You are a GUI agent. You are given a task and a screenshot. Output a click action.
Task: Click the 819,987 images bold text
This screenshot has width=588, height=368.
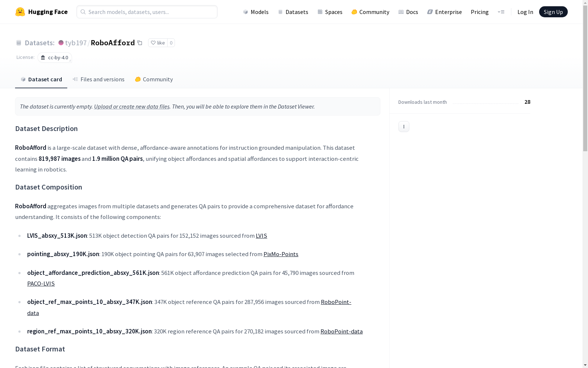tap(60, 159)
